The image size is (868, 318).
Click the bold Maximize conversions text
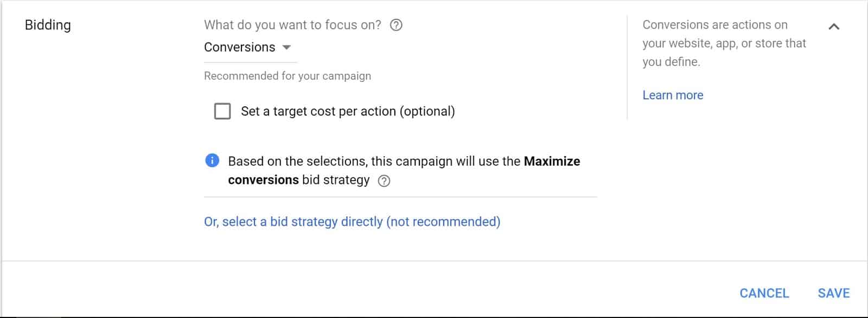404,170
